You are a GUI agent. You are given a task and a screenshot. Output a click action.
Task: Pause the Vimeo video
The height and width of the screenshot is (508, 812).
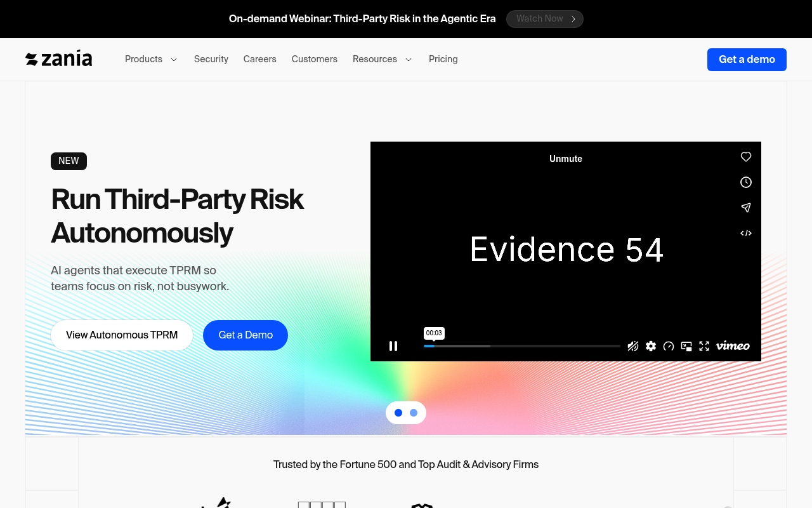point(393,346)
